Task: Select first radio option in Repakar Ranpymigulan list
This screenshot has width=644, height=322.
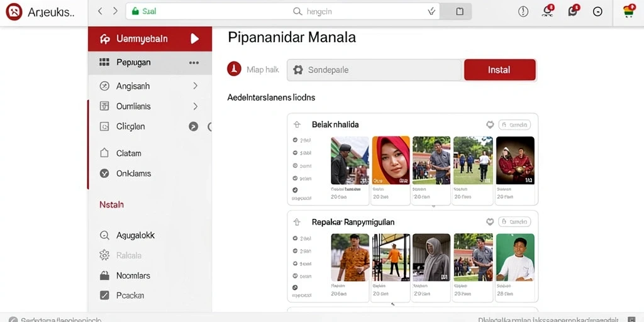Action: [295, 238]
